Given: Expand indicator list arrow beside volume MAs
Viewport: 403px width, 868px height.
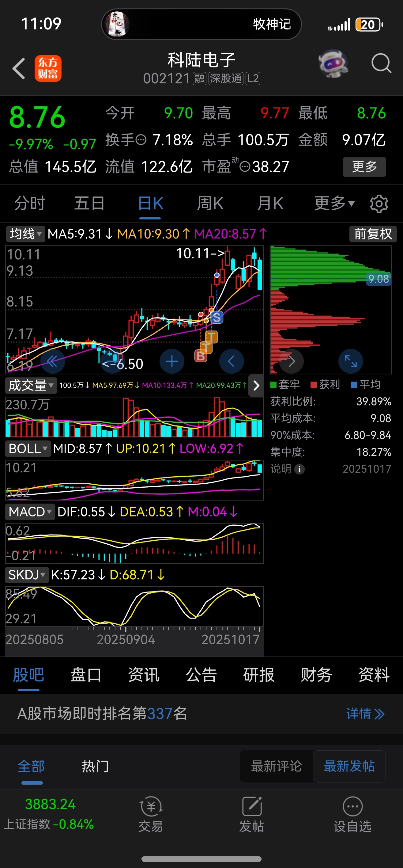Looking at the screenshot, I should 256,385.
